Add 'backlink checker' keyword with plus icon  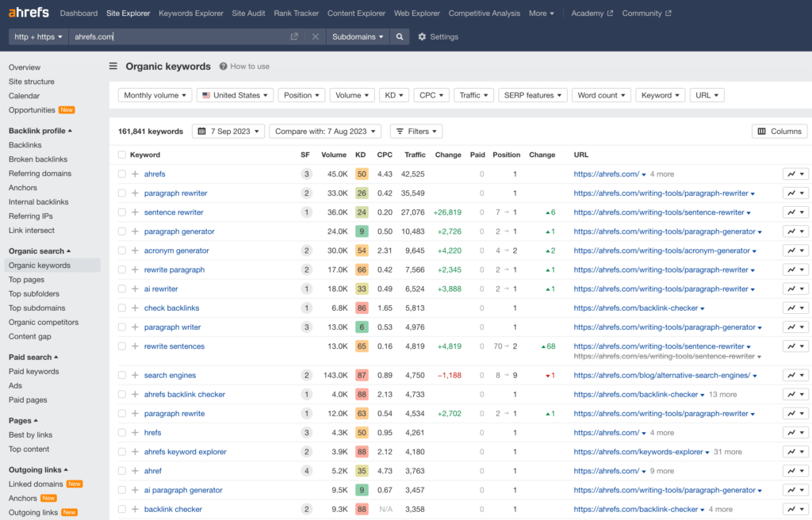[135, 510]
